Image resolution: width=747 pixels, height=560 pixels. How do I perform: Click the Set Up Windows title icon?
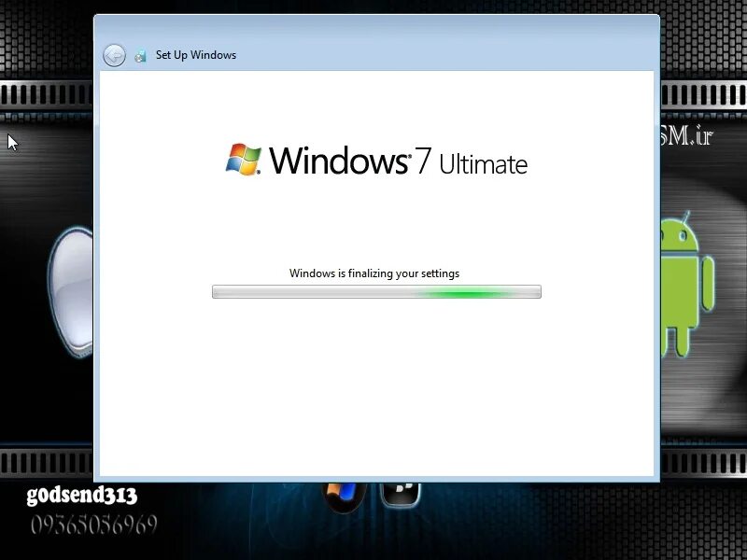click(141, 56)
